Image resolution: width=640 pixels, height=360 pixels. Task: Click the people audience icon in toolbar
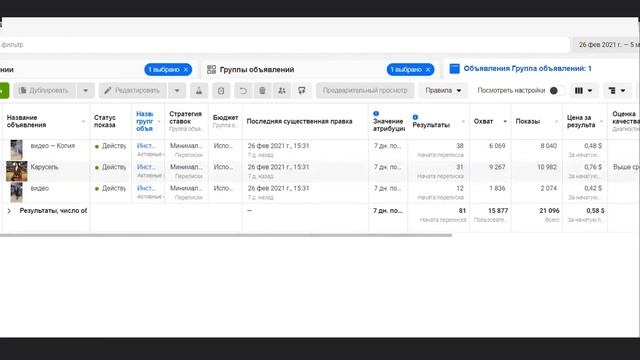[282, 91]
